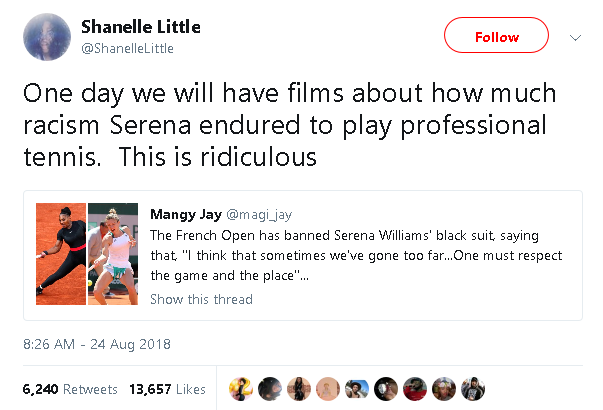Click third liker avatar, person in black outfit
This screenshot has width=603, height=410.
(299, 388)
